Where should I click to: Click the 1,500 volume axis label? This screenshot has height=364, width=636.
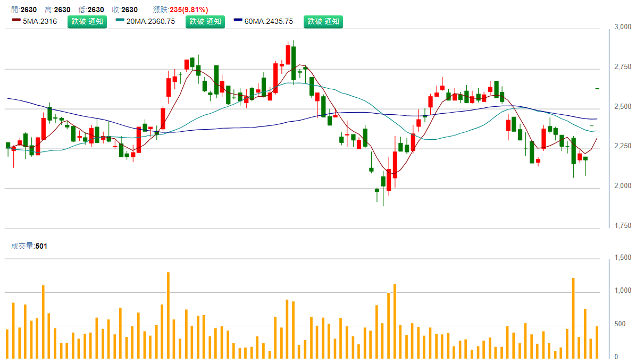(x=623, y=258)
